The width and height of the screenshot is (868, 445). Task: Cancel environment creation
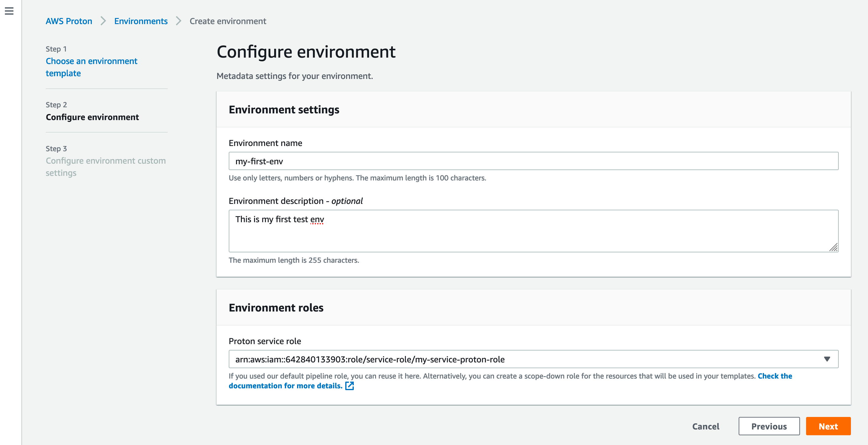[705, 426]
